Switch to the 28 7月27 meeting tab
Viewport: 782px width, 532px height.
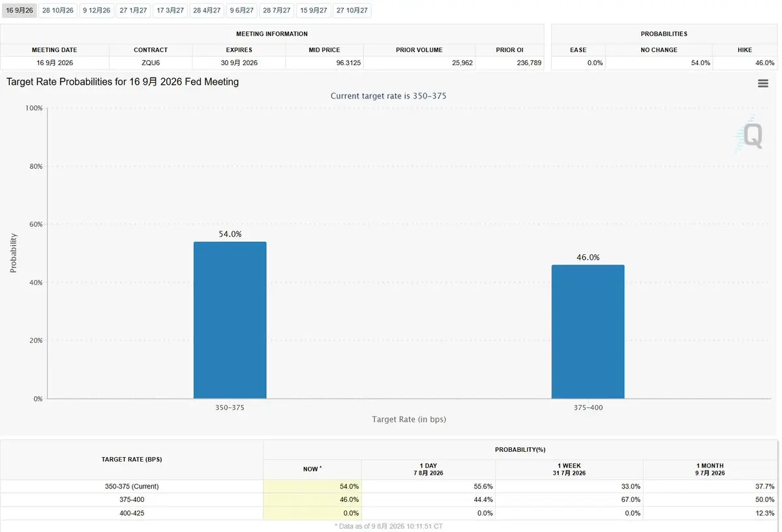277,10
